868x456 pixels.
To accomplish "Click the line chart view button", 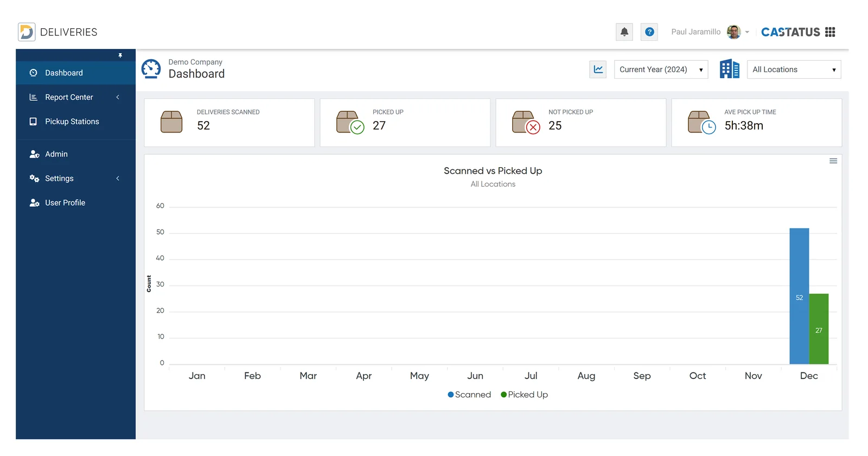I will (x=598, y=69).
